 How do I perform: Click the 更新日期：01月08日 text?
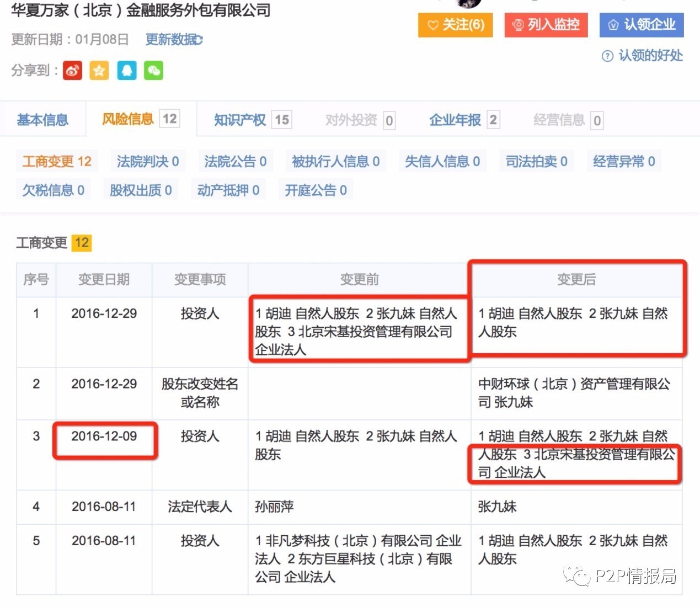point(70,40)
